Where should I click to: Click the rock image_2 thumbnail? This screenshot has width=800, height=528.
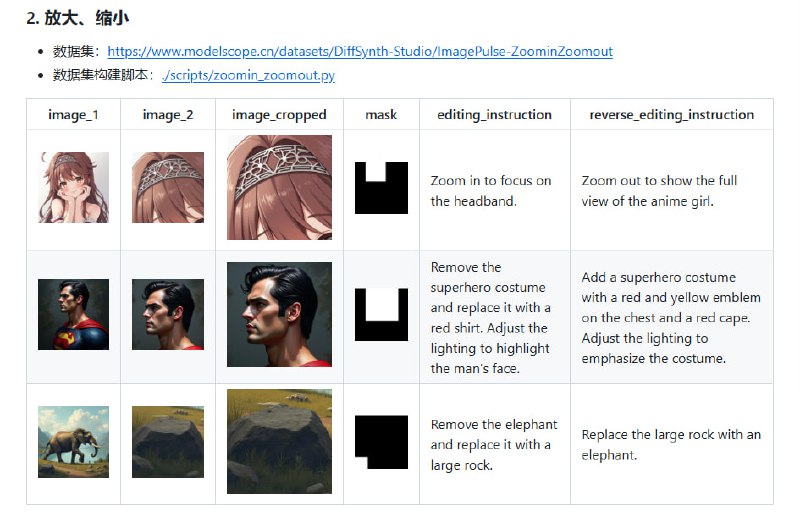click(x=168, y=442)
